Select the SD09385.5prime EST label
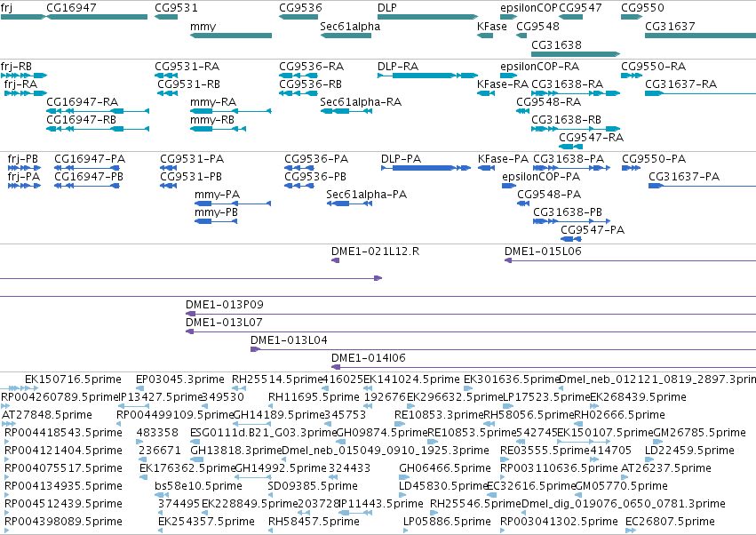Viewport: 756px width, 535px height. click(313, 486)
